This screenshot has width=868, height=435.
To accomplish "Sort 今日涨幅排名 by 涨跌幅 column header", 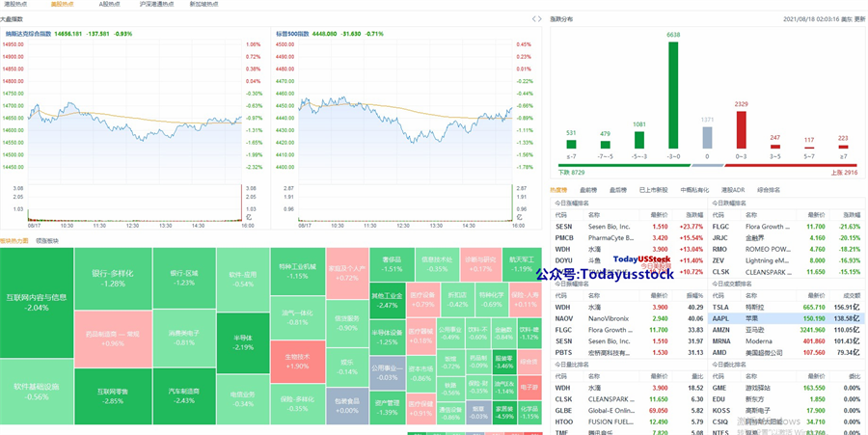I will coord(694,215).
